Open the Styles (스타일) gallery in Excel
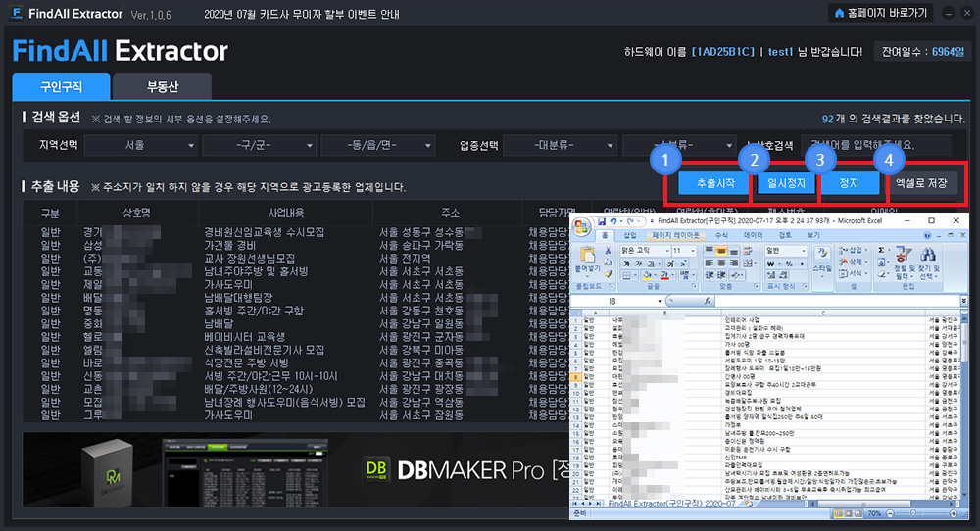Image resolution: width=980 pixels, height=531 pixels. click(x=822, y=263)
